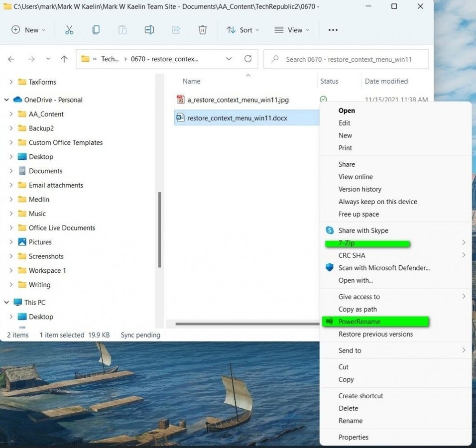This screenshot has height=448, width=476.
Task: Click the green sync status checkmark
Action: [x=323, y=99]
